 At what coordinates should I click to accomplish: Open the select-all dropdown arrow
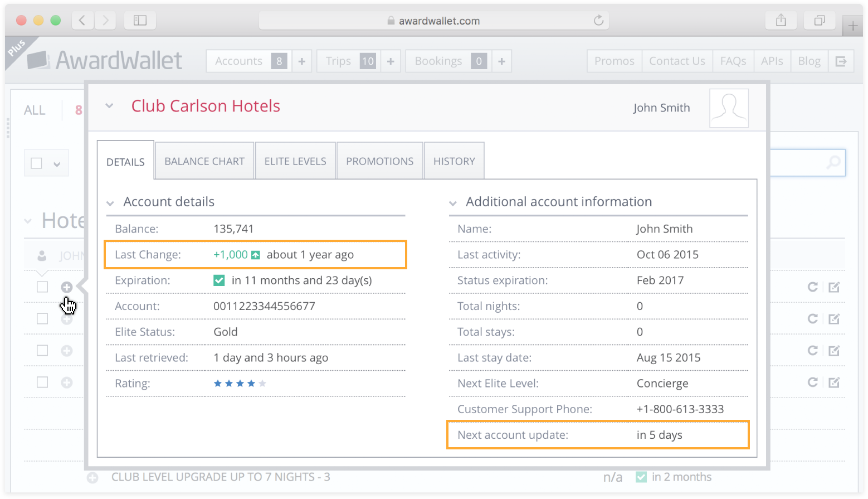[x=56, y=164]
